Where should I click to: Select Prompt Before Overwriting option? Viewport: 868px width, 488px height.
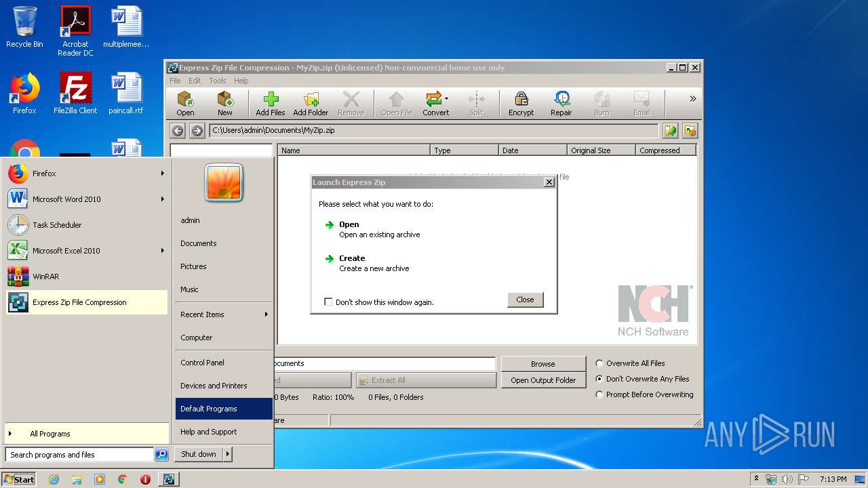point(599,394)
